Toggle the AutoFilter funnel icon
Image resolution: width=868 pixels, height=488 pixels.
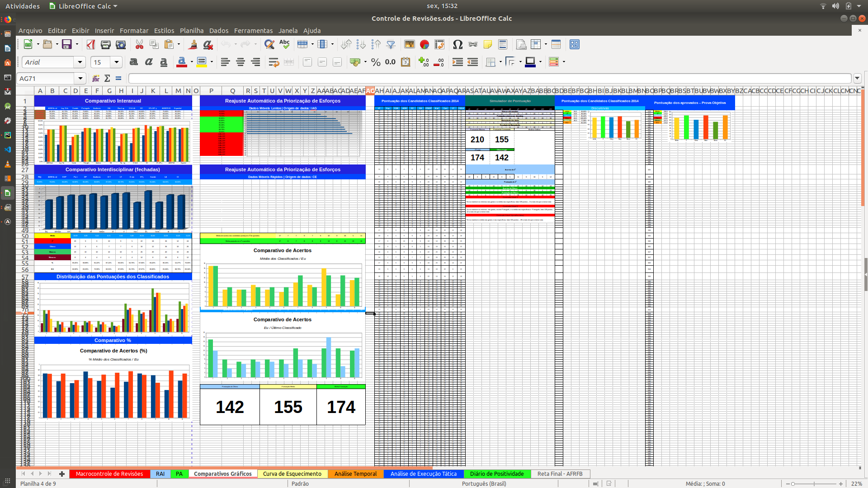pyautogui.click(x=391, y=44)
